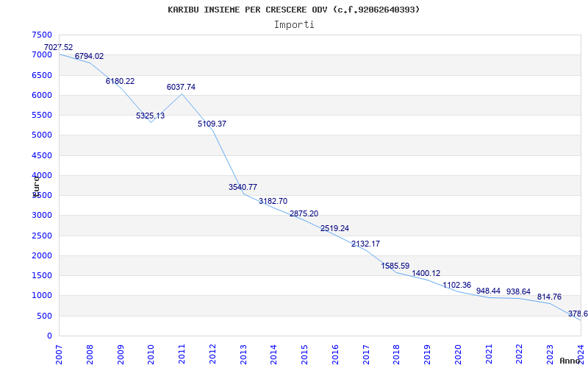Click the y-axis value 500
Image resolution: width=588 pixels, height=368 pixels.
click(x=45, y=316)
